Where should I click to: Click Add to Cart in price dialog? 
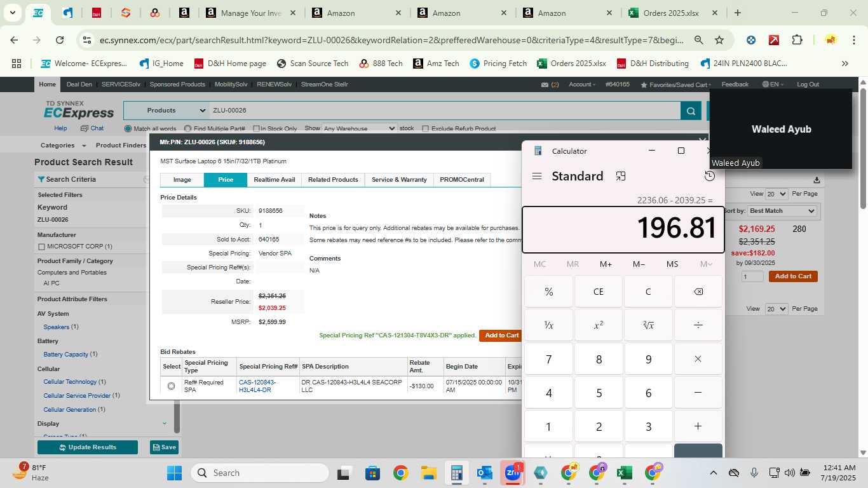(502, 335)
